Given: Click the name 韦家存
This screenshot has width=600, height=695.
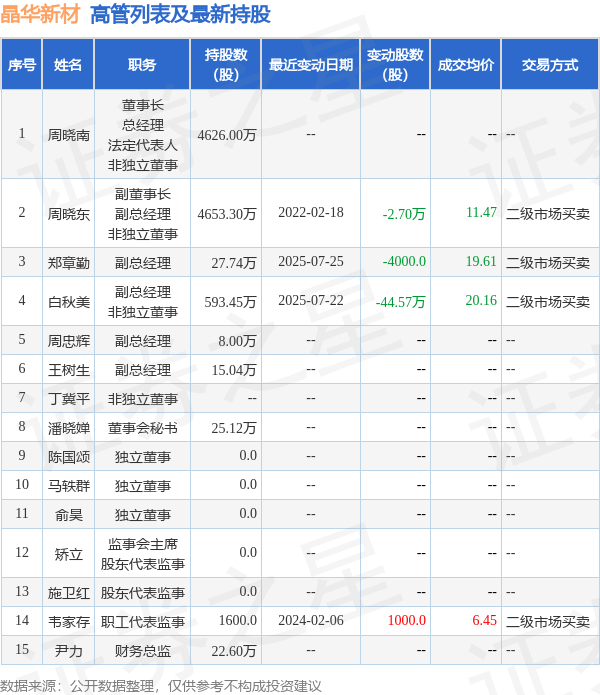Looking at the screenshot, I should pos(69,621).
